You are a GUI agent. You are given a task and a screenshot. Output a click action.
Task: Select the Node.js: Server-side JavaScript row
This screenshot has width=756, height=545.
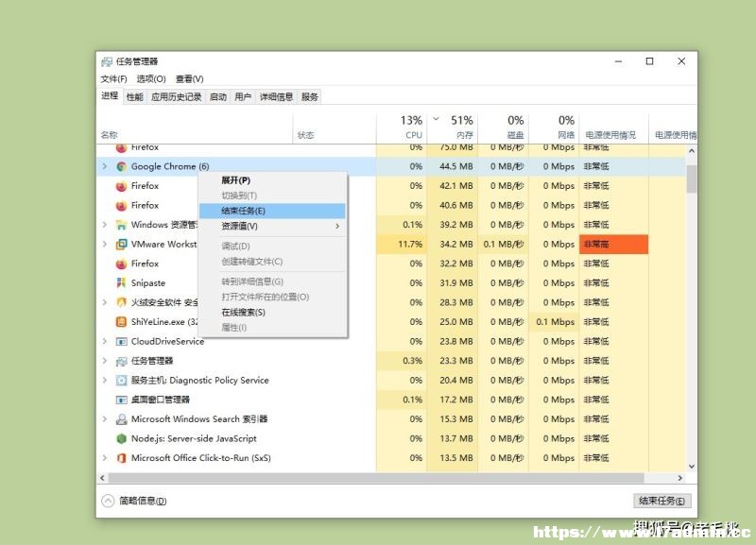click(x=391, y=438)
